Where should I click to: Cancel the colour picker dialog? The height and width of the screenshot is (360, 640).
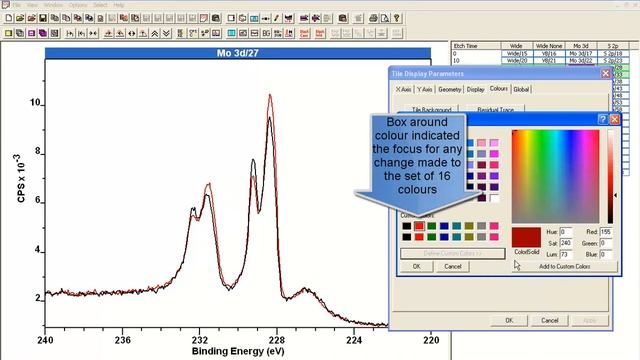pos(453,266)
